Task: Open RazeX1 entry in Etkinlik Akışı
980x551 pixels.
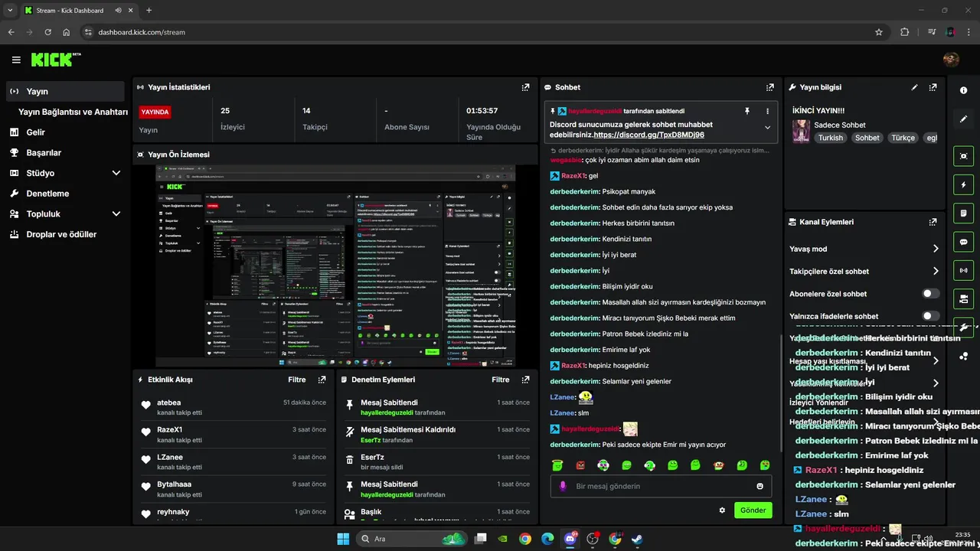Action: [x=234, y=434]
